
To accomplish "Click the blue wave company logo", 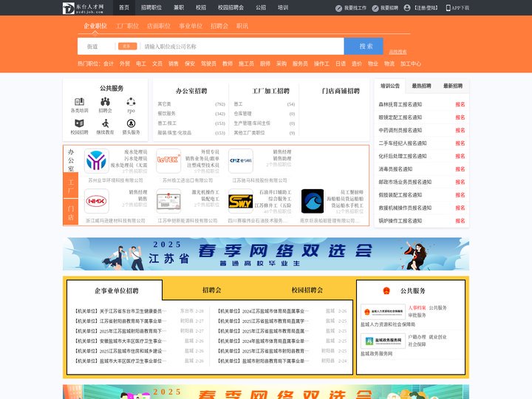I will pyautogui.click(x=313, y=201).
